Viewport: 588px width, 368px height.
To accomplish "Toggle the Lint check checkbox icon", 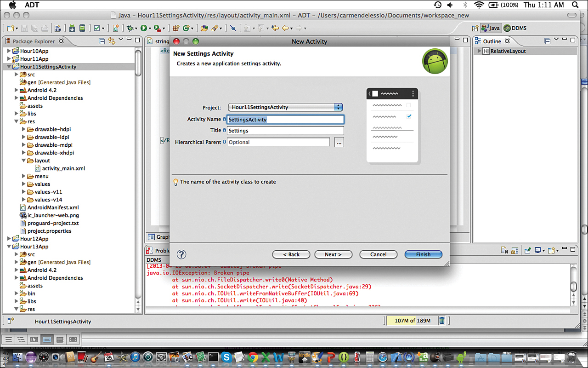I will tap(97, 28).
